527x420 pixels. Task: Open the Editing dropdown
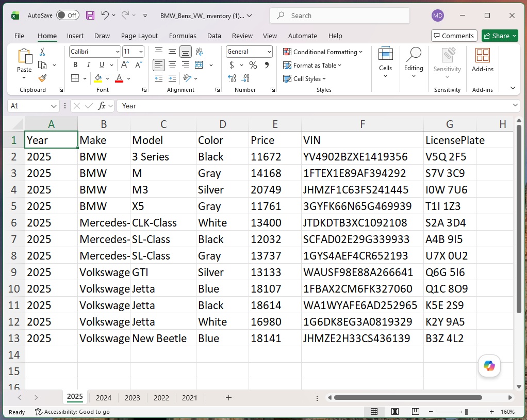414,62
